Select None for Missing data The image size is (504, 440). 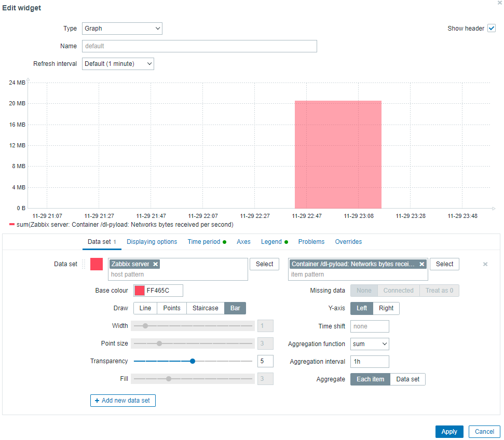pos(364,291)
